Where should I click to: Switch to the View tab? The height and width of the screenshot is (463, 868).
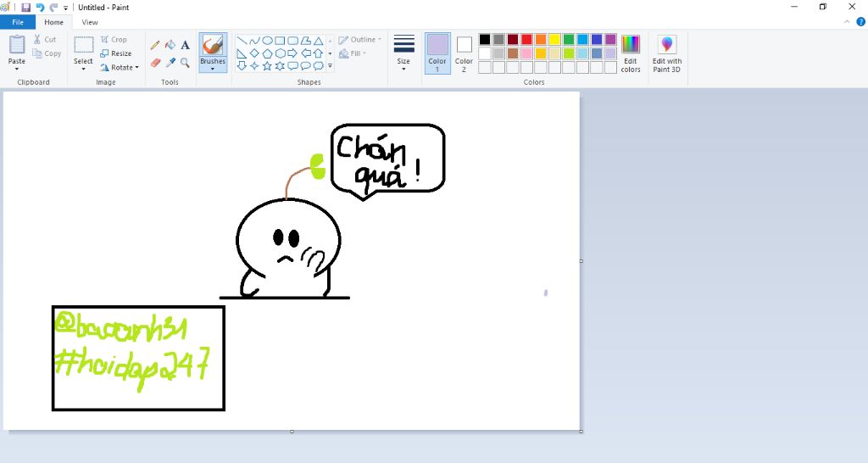point(90,22)
